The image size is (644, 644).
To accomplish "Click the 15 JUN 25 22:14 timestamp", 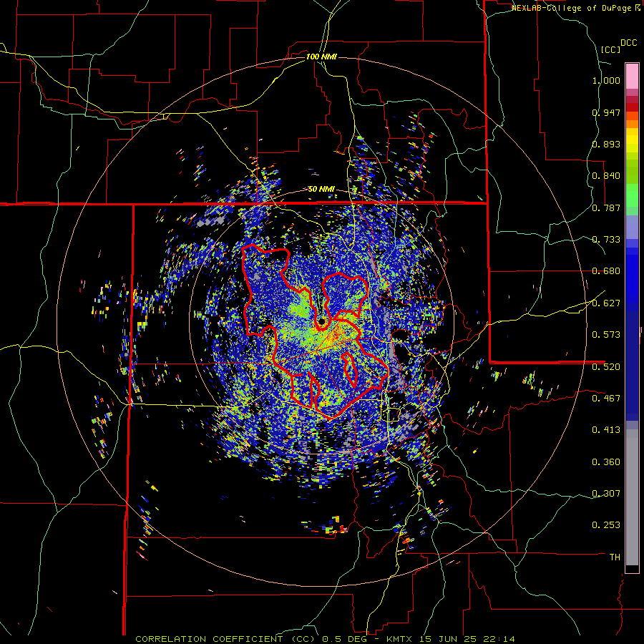I will [x=467, y=639].
